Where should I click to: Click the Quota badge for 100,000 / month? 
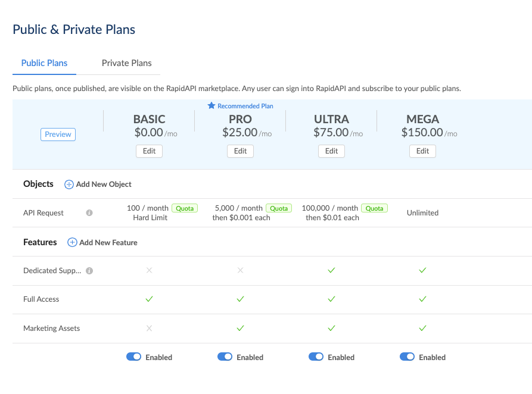click(375, 208)
